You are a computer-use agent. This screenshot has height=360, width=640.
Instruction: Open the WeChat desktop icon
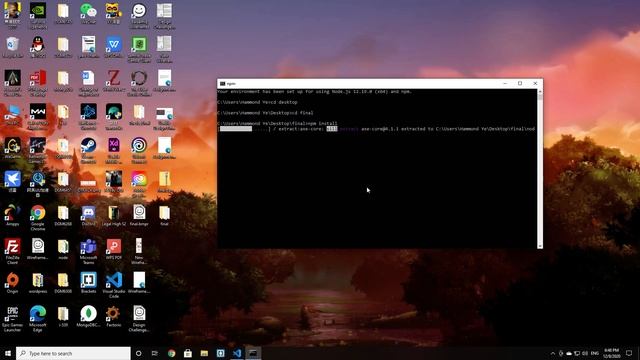tap(88, 13)
